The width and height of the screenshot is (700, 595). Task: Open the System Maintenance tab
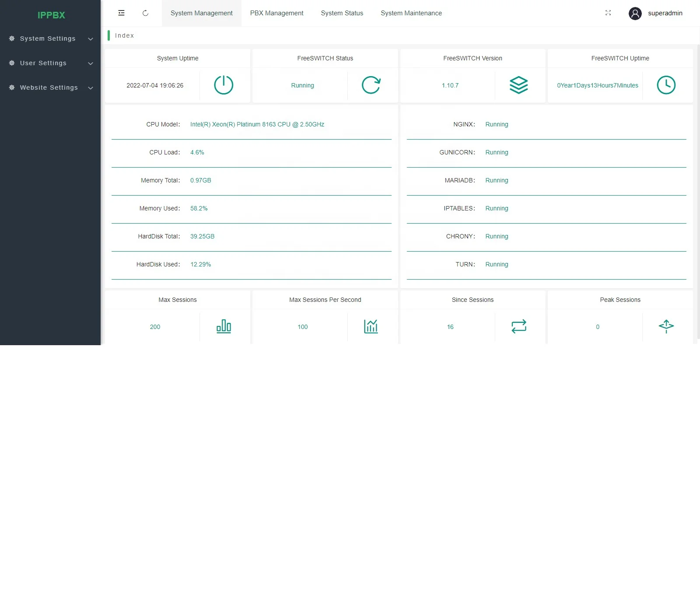(x=411, y=13)
